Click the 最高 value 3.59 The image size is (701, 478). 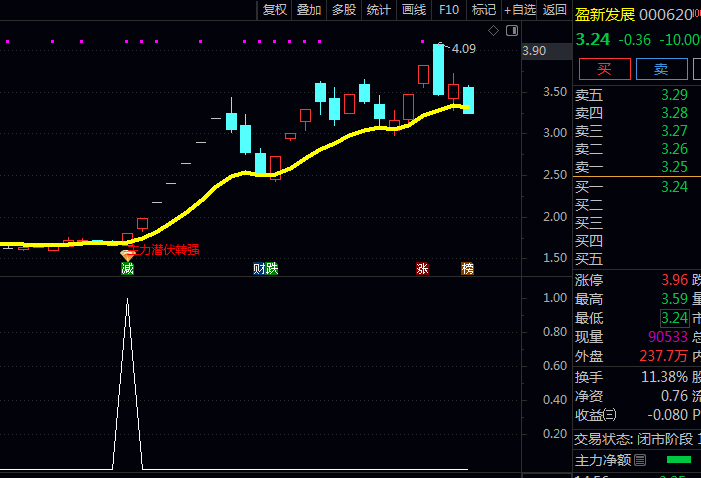(x=674, y=299)
